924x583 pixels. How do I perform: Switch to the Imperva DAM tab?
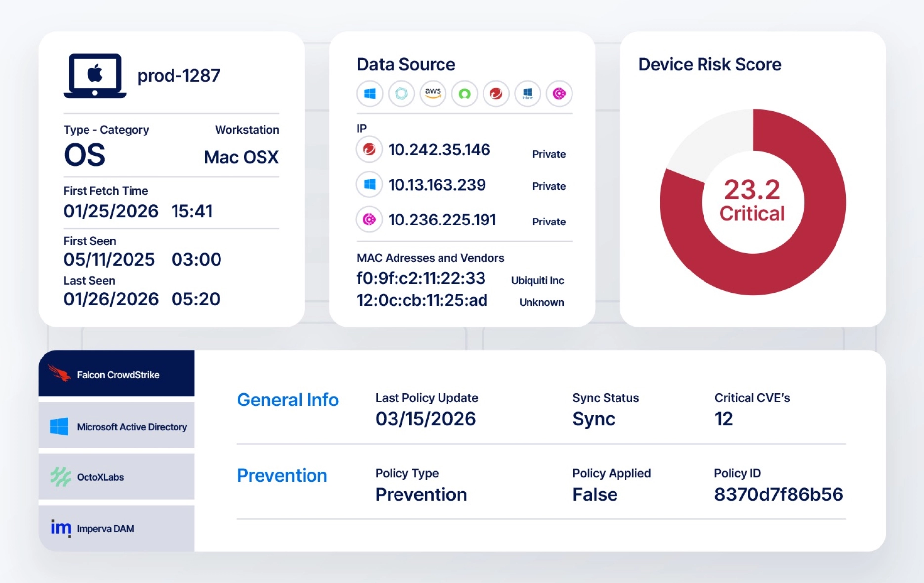coord(117,528)
